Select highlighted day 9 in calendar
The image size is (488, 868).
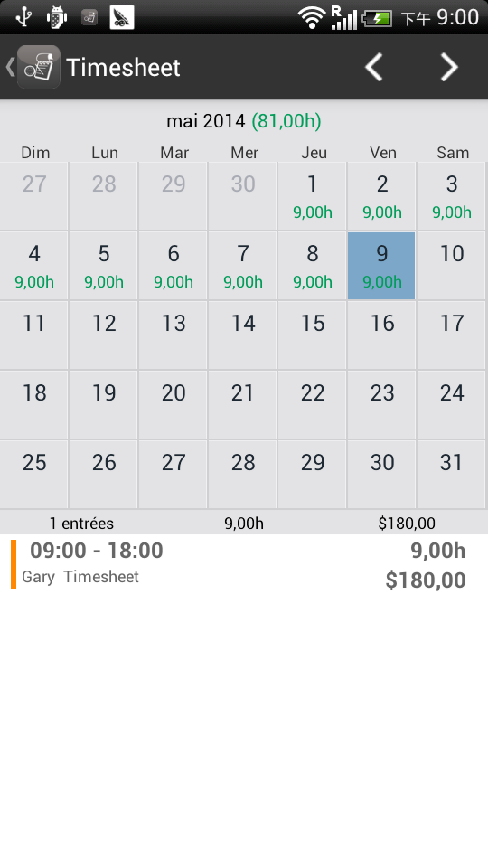click(381, 266)
